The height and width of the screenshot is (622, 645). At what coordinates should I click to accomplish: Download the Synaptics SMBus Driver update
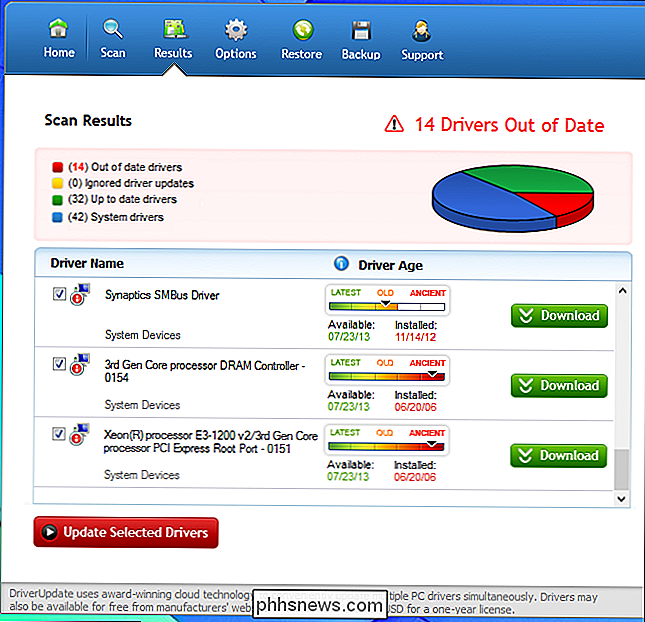pyautogui.click(x=559, y=316)
